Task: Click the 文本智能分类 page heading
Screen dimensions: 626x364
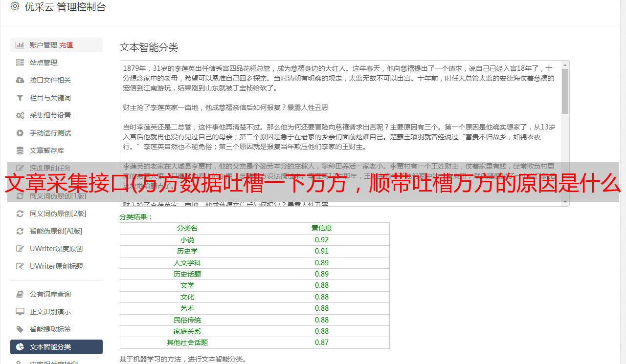Action: [149, 47]
